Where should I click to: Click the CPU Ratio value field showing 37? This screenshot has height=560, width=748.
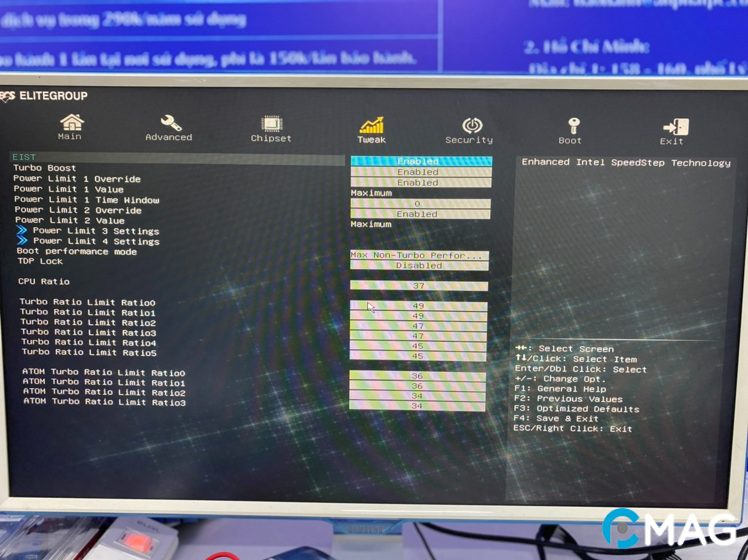[418, 286]
